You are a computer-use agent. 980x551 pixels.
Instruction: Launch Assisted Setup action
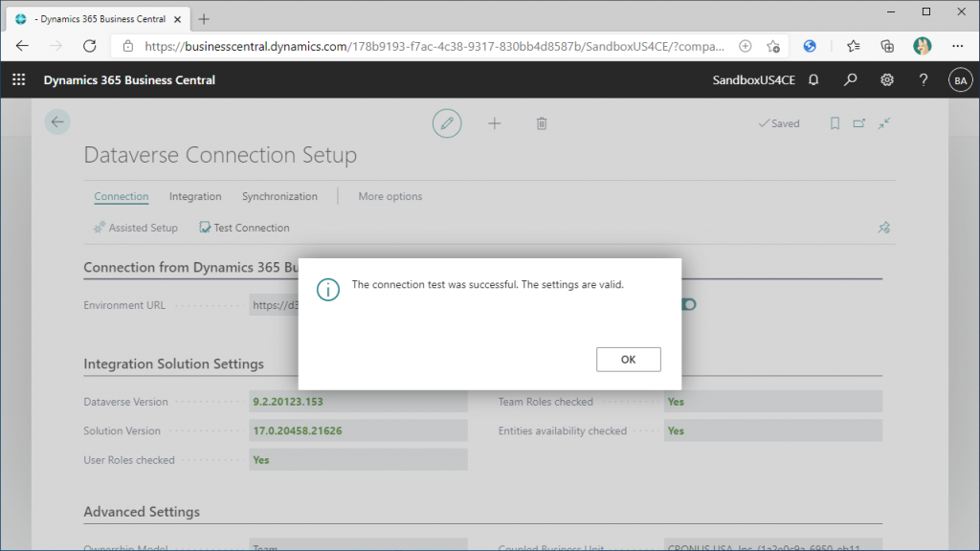click(x=136, y=228)
